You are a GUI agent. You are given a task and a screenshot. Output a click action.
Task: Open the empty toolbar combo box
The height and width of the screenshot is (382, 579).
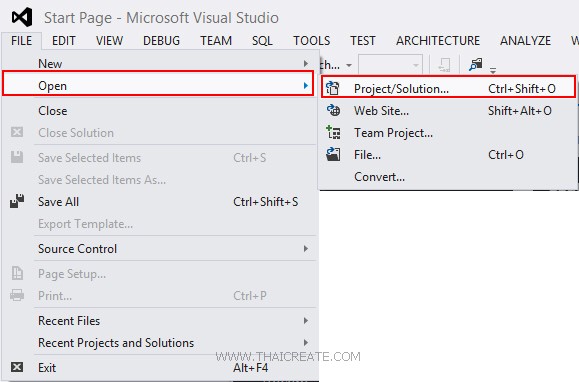[x=390, y=65]
